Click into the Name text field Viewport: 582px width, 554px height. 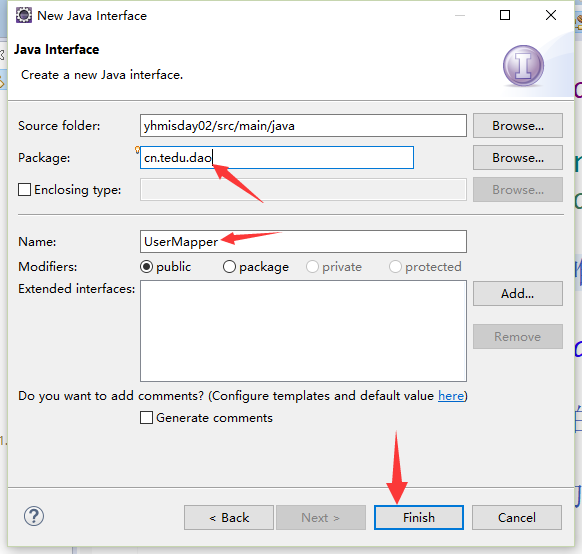(303, 242)
